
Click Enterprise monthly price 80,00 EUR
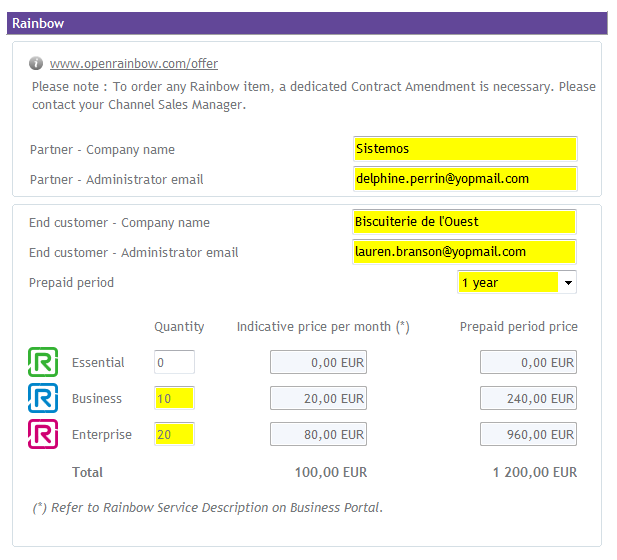click(318, 434)
